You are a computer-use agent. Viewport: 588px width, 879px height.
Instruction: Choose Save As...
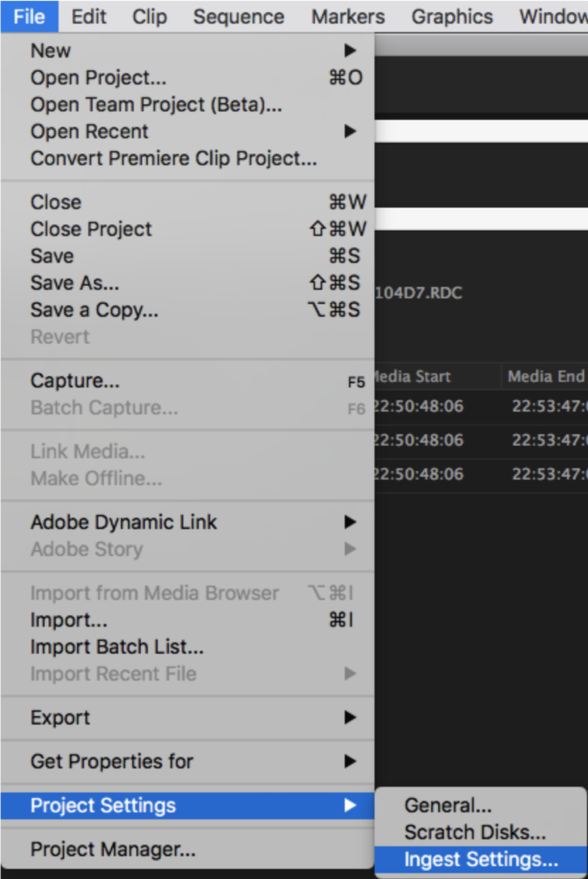(188, 282)
